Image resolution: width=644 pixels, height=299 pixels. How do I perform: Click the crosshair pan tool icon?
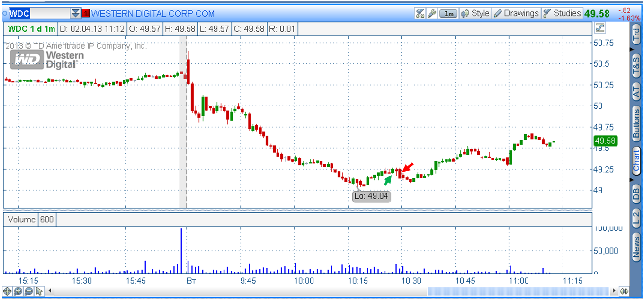click(7, 291)
